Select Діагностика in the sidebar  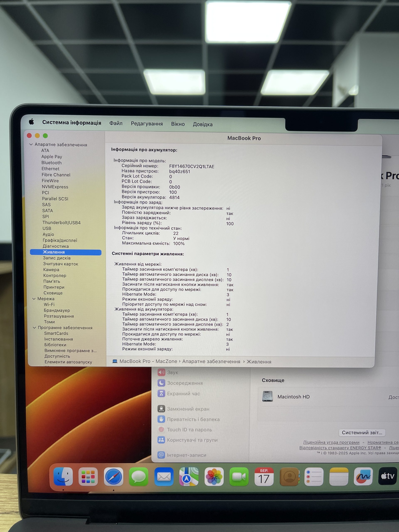coord(56,246)
